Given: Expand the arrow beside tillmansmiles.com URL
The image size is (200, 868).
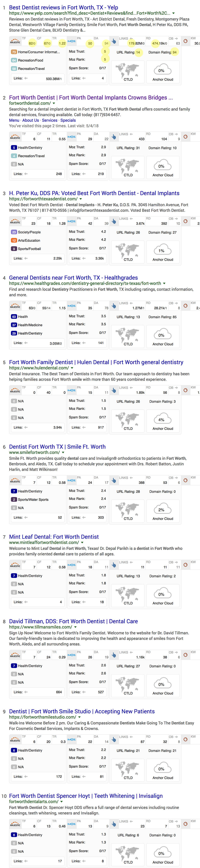Looking at the screenshot, I should [75, 627].
